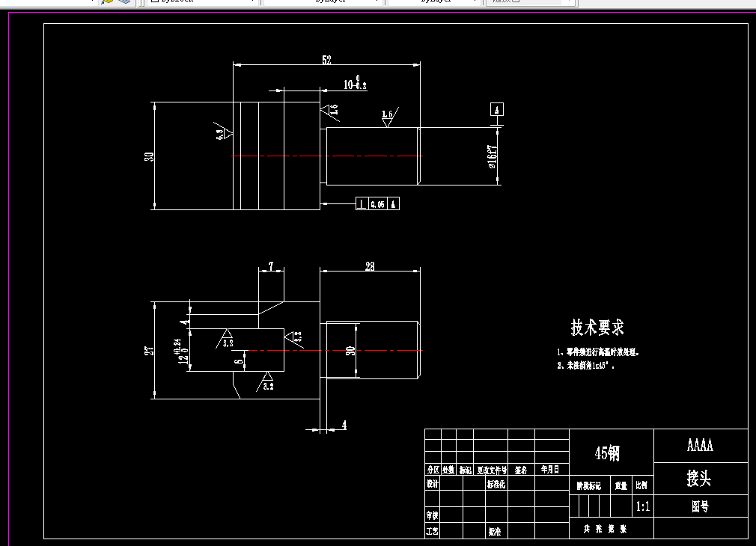Select the 处数 column header
The height and width of the screenshot is (546, 756).
coord(448,470)
